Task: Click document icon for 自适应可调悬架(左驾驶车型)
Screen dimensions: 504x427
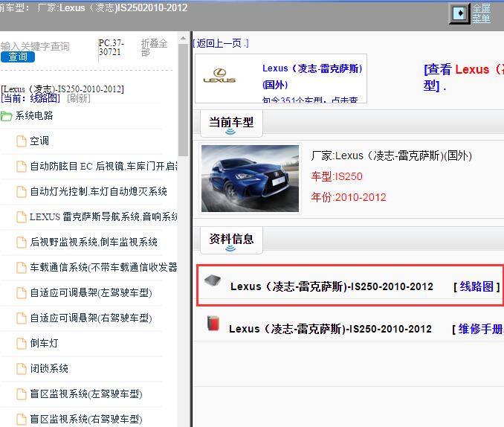Action: click(x=22, y=293)
